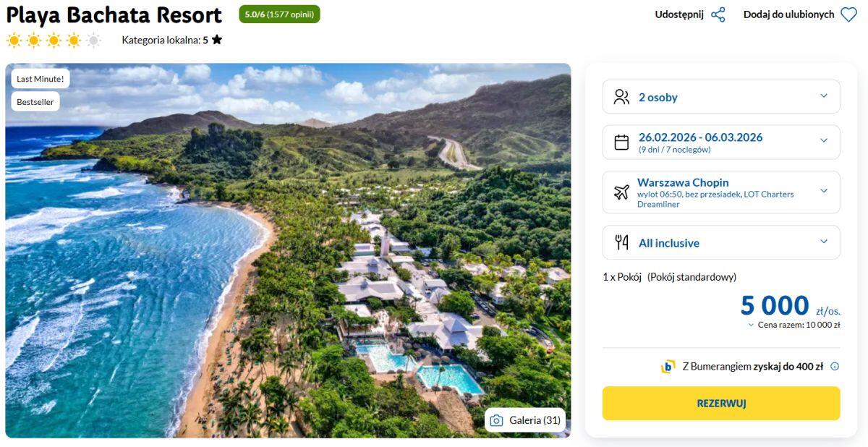The image size is (868, 447).
Task: Click the Bumerang info icon
Action: click(x=835, y=367)
